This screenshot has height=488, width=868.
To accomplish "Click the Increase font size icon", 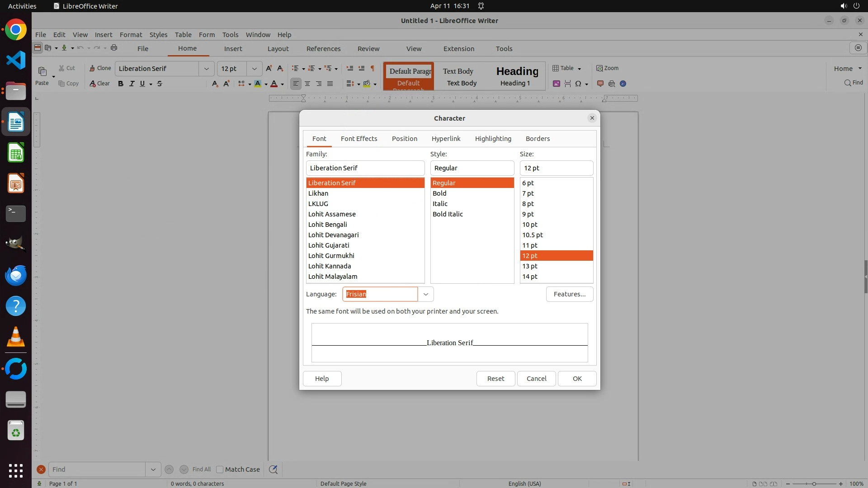I will coord(269,68).
